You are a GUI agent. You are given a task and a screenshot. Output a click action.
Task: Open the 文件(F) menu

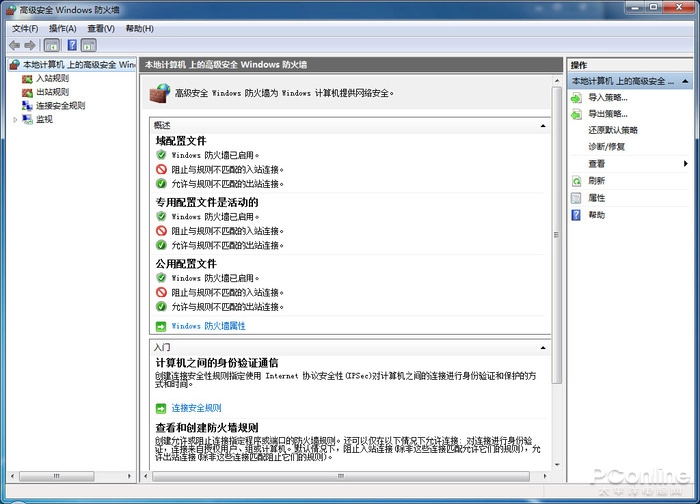coord(24,28)
